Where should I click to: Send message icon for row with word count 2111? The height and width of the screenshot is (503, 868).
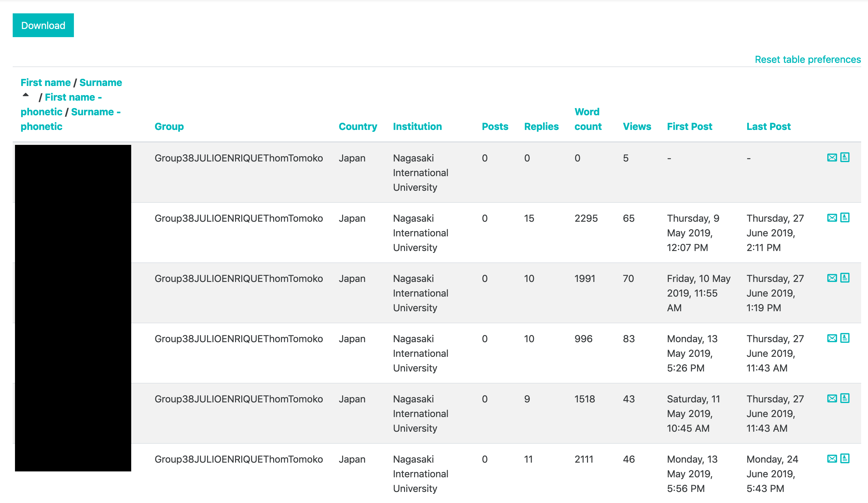(832, 458)
